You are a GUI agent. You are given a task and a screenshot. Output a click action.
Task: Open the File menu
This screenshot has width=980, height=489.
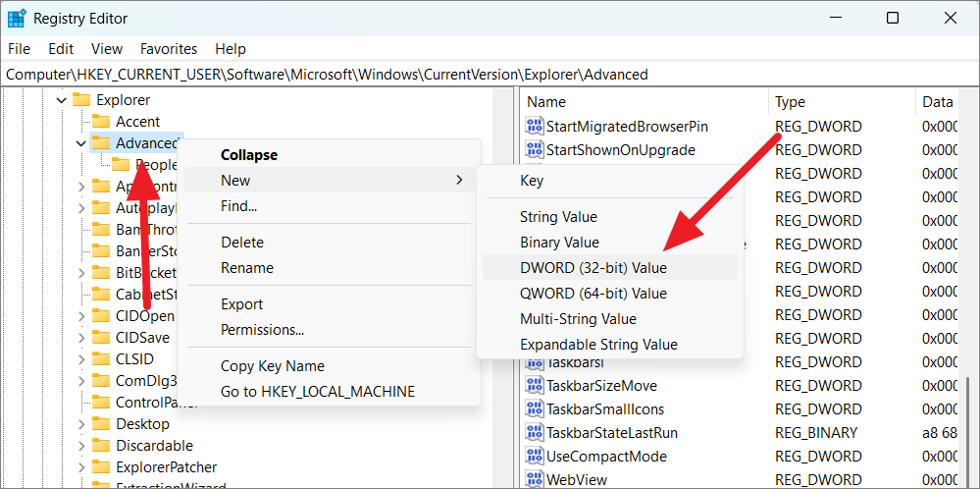(x=19, y=49)
